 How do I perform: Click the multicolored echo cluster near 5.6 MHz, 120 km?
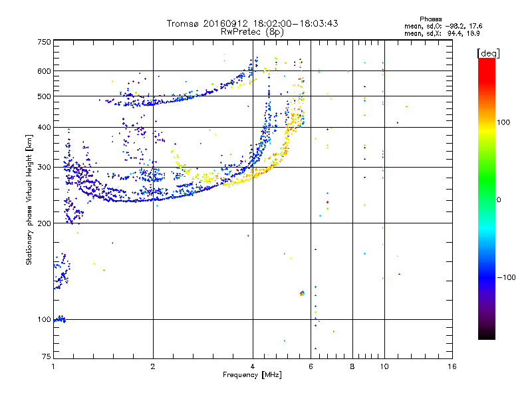302,293
